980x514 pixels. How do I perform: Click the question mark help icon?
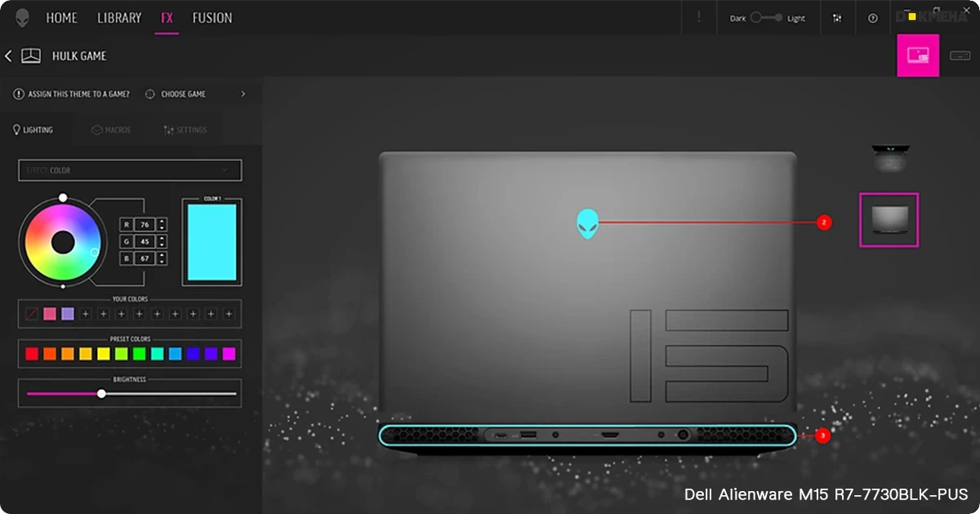coord(873,18)
